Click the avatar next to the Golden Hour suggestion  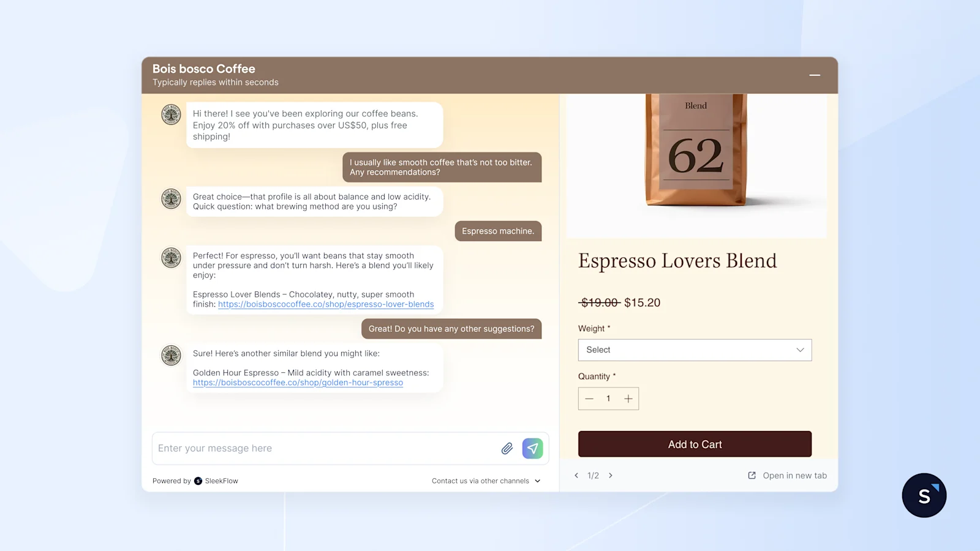pyautogui.click(x=170, y=355)
